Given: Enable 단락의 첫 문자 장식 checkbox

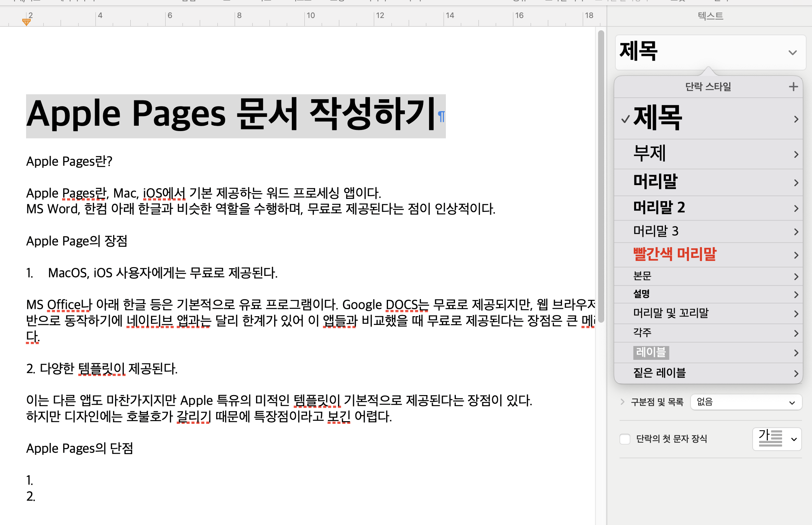Looking at the screenshot, I should pos(625,439).
